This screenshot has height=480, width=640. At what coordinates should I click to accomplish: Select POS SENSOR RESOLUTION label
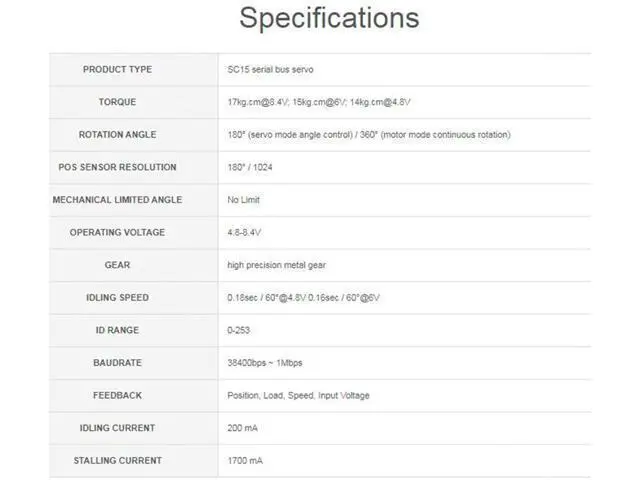click(118, 167)
